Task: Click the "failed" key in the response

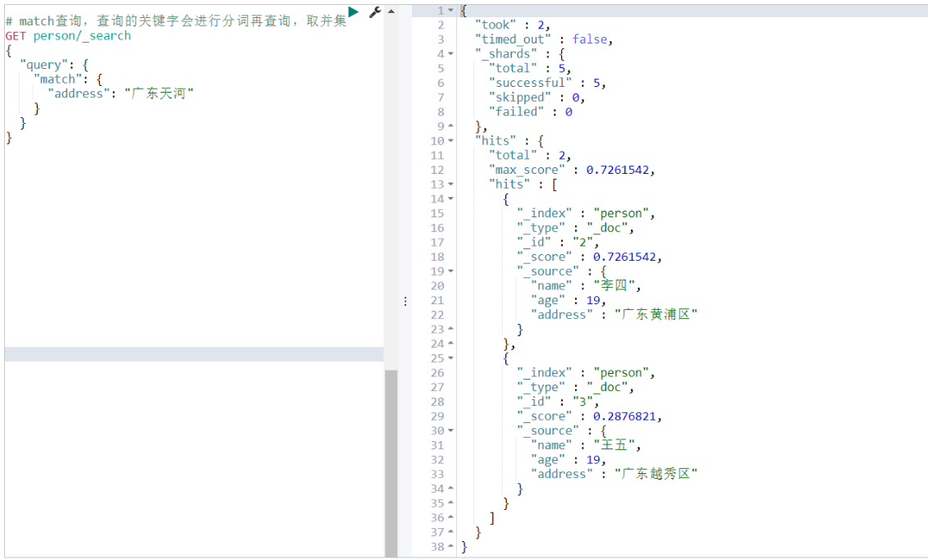Action: point(517,112)
